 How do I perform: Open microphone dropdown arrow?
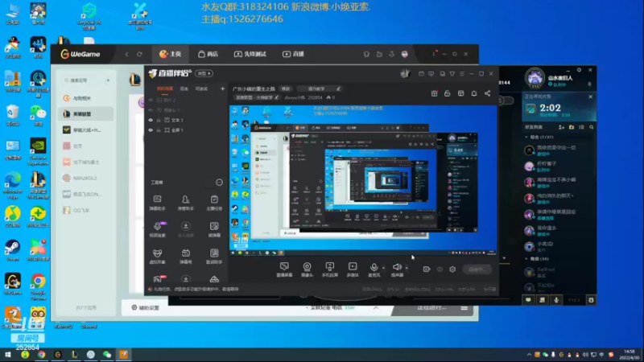[x=383, y=268]
